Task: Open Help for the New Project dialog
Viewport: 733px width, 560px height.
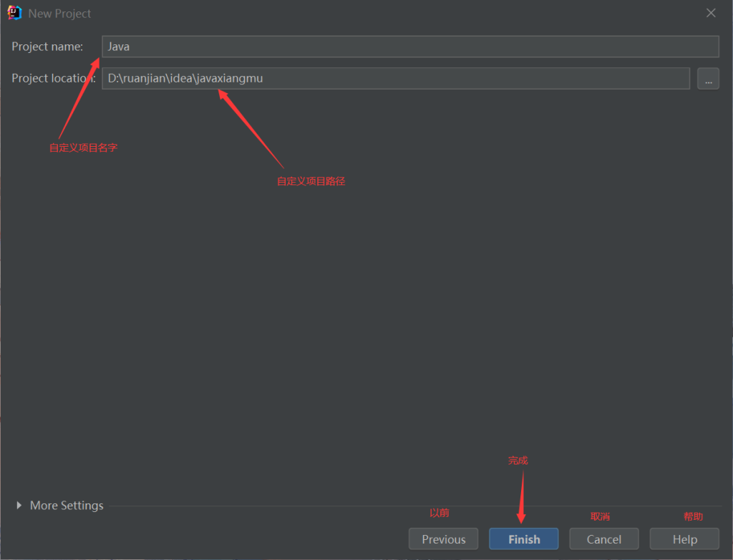Action: 684,539
